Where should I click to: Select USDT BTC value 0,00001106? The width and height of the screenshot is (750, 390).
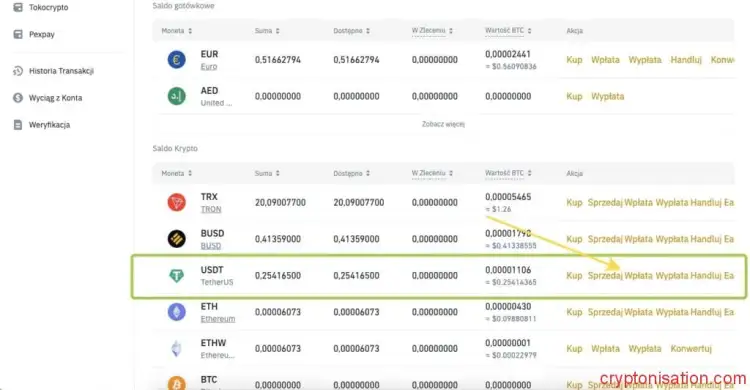508,270
